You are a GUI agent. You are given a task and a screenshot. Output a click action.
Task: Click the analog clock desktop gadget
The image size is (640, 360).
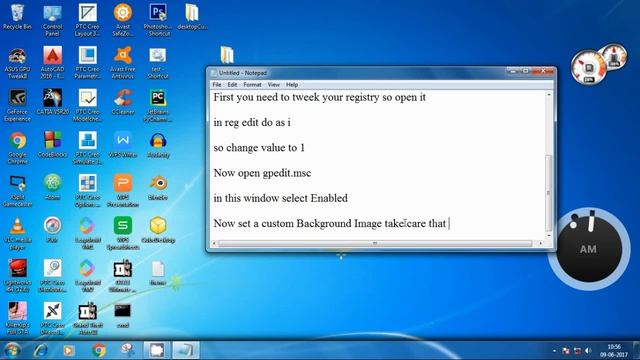(589, 249)
